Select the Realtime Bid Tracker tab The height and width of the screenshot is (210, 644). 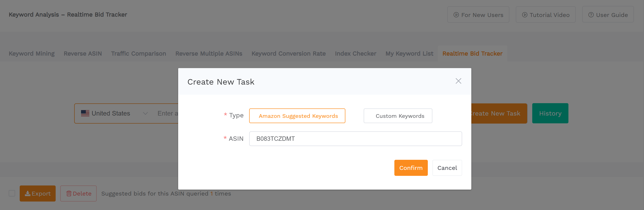point(472,54)
